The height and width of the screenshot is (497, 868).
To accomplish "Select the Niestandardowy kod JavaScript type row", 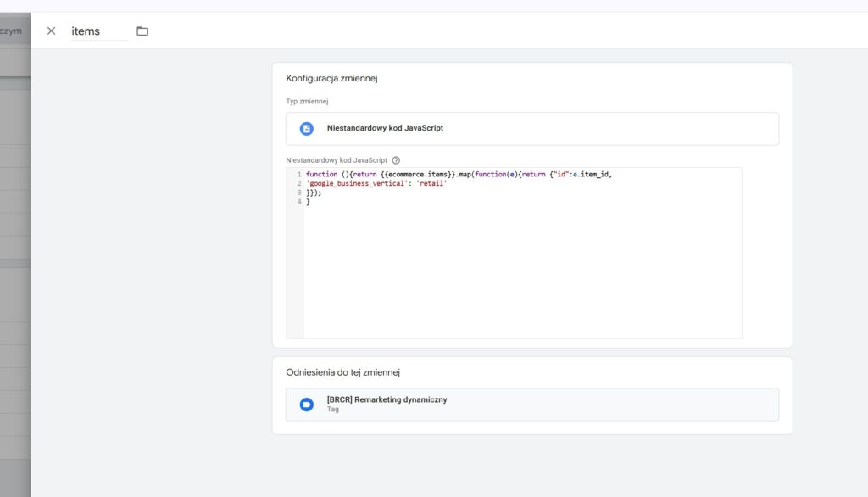I will click(531, 129).
